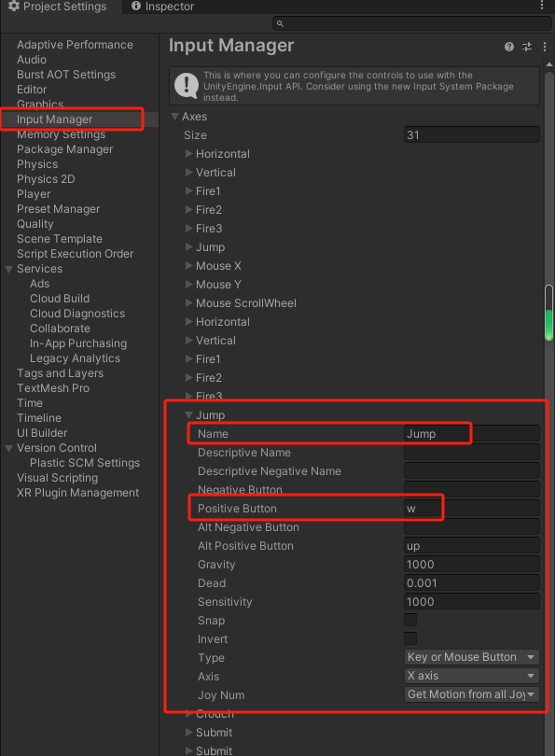
Task: Open the Joy Num dropdown
Action: 472,694
